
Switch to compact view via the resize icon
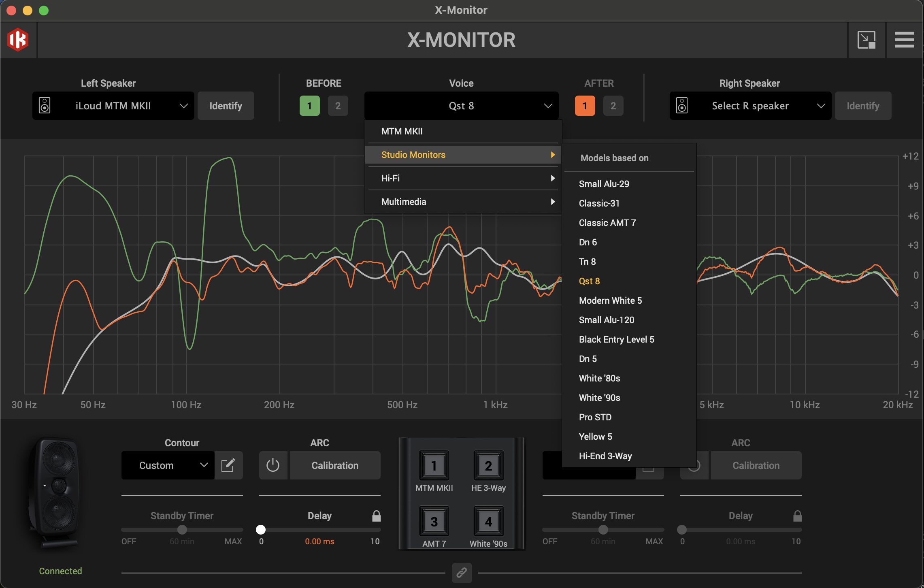[x=867, y=40]
